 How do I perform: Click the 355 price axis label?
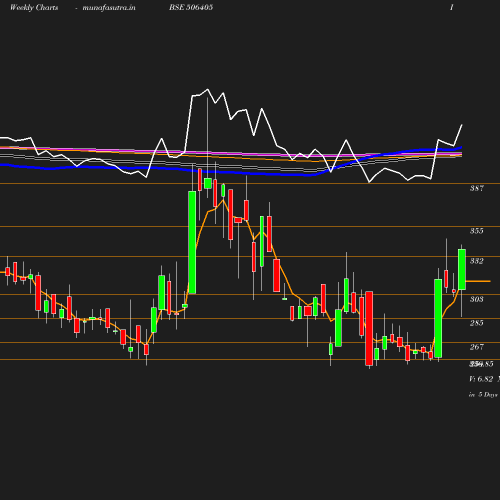click(x=477, y=231)
